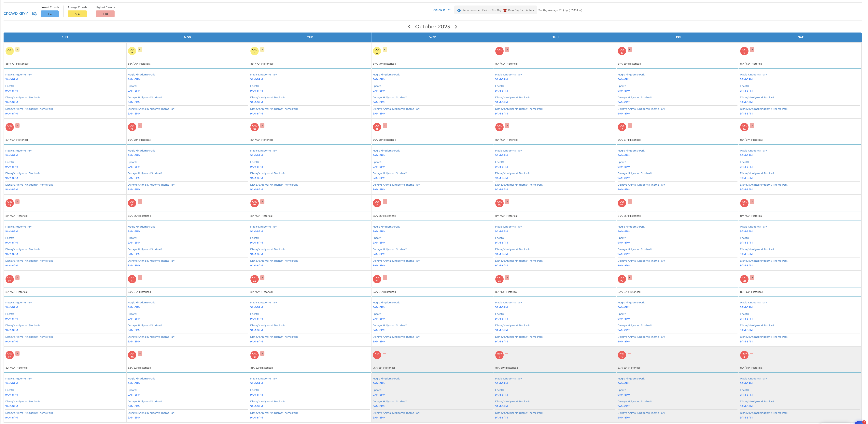Image resolution: width=868 pixels, height=424 pixels.
Task: Select the Nov 4 date circle
Action: [x=744, y=355]
